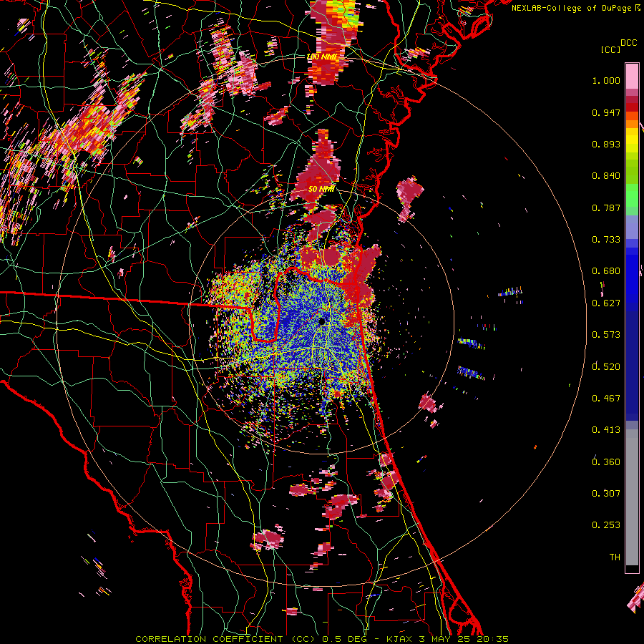Click the 0.680 scale label

[x=606, y=271]
